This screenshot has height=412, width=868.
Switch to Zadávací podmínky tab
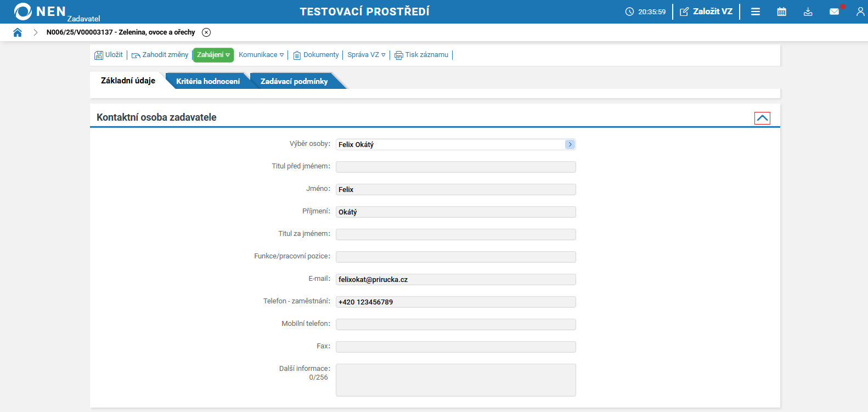pyautogui.click(x=294, y=81)
